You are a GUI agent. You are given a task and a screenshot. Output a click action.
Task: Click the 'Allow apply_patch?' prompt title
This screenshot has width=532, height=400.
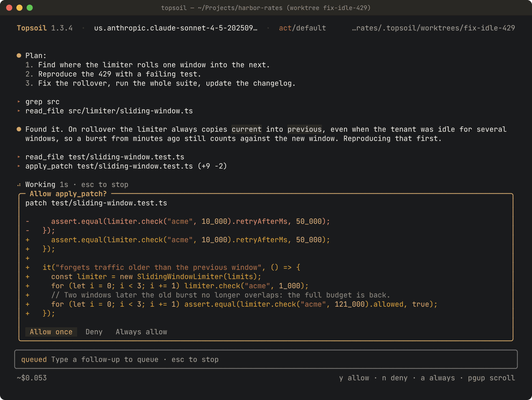68,194
